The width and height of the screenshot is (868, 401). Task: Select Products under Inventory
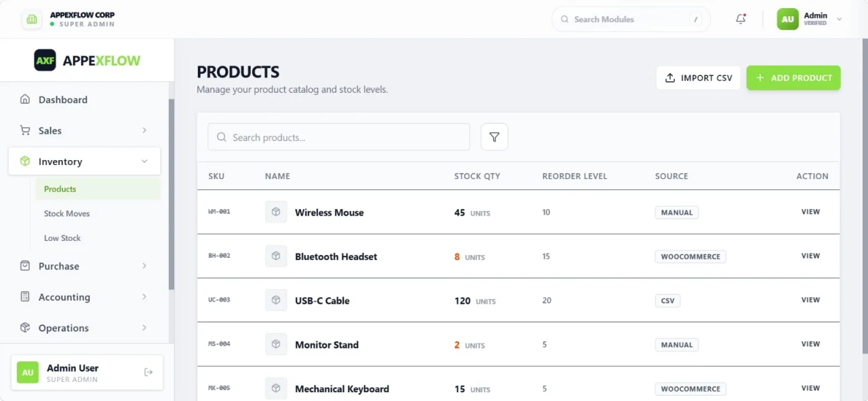pyautogui.click(x=98, y=189)
